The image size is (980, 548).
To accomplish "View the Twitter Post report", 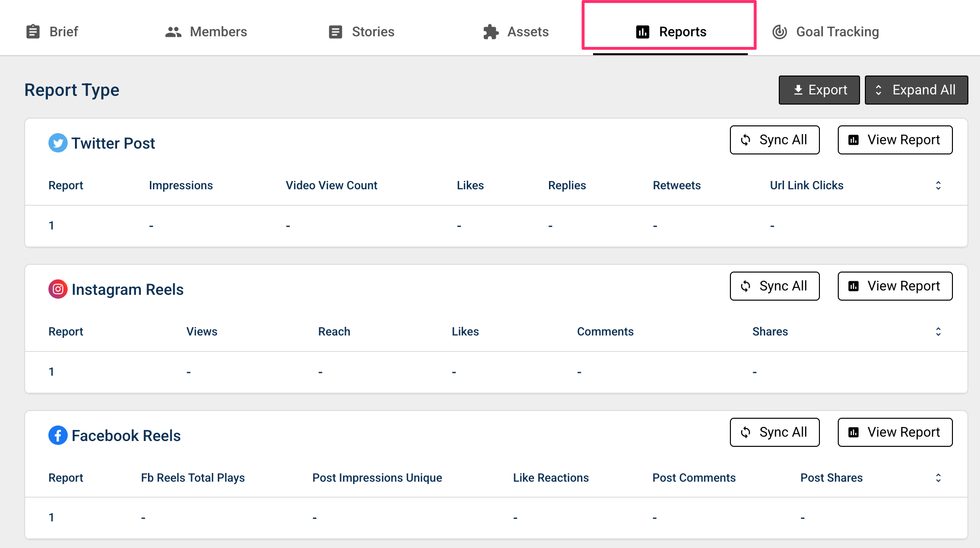I will tap(895, 140).
